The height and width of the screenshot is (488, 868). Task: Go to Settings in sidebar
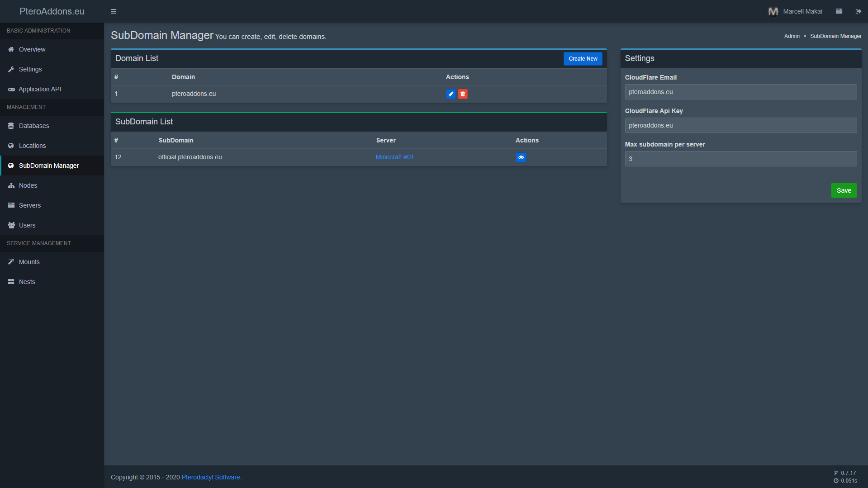(30, 69)
